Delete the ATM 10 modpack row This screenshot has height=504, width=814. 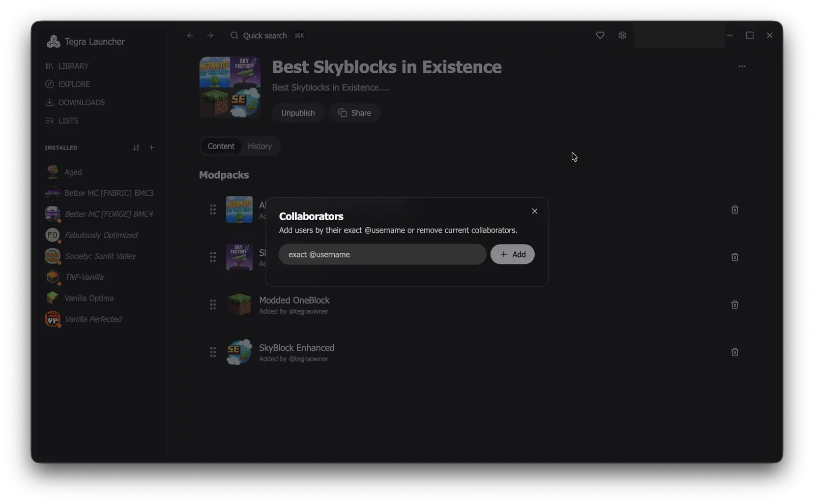point(735,210)
